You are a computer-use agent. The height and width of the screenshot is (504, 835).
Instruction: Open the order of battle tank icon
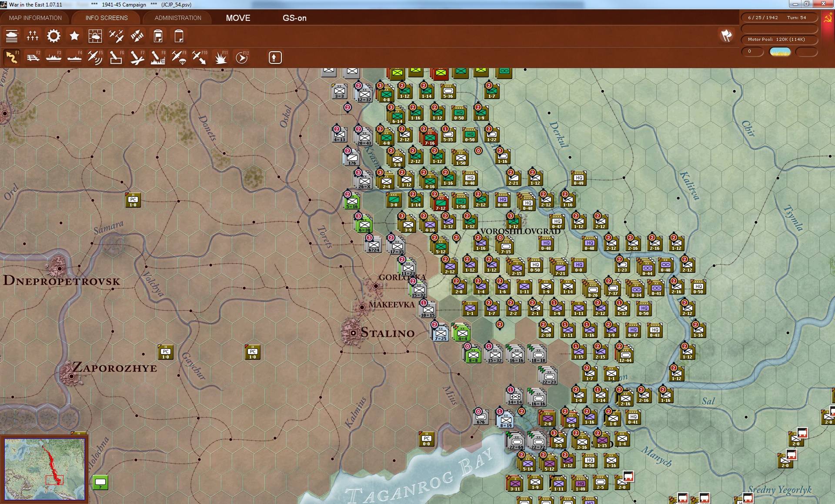pos(12,36)
